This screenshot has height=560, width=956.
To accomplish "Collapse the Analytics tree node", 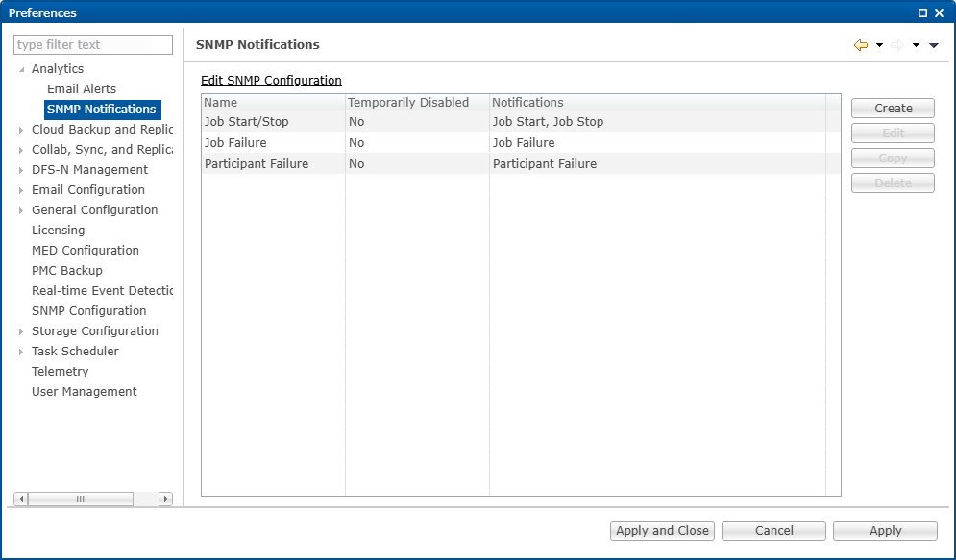I will coord(21,69).
